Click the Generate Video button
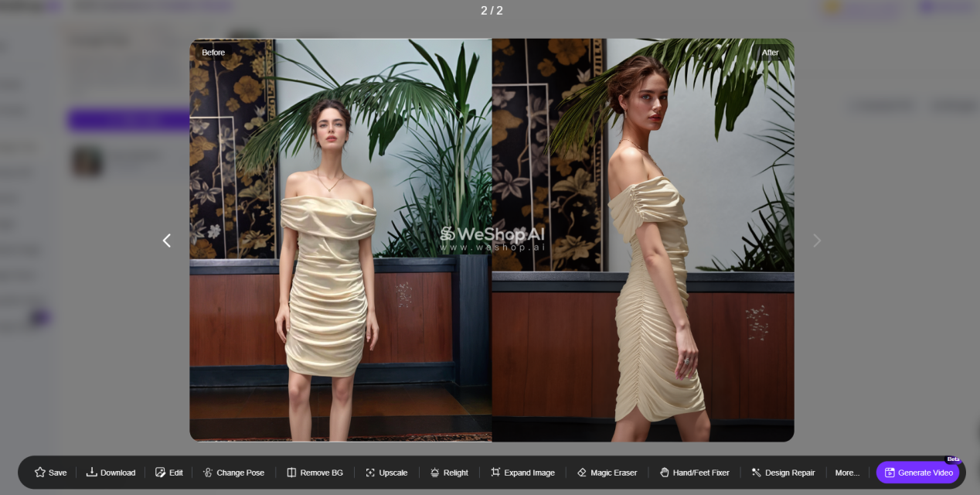The image size is (980, 495). tap(918, 473)
